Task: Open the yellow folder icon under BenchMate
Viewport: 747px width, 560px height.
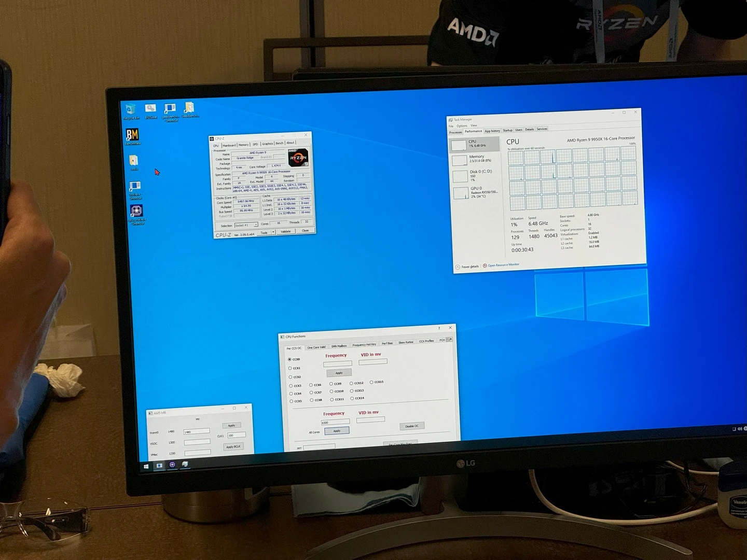Action: 134,161
